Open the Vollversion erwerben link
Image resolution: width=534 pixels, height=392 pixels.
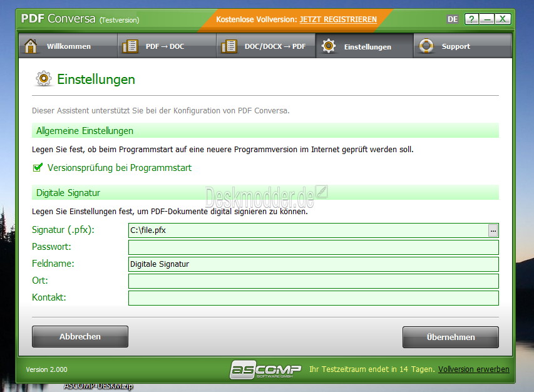tap(474, 369)
